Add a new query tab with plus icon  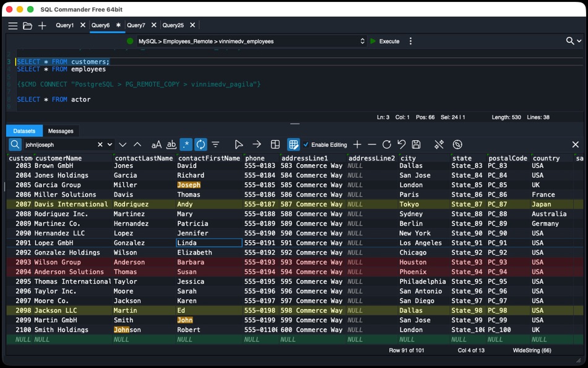[42, 25]
